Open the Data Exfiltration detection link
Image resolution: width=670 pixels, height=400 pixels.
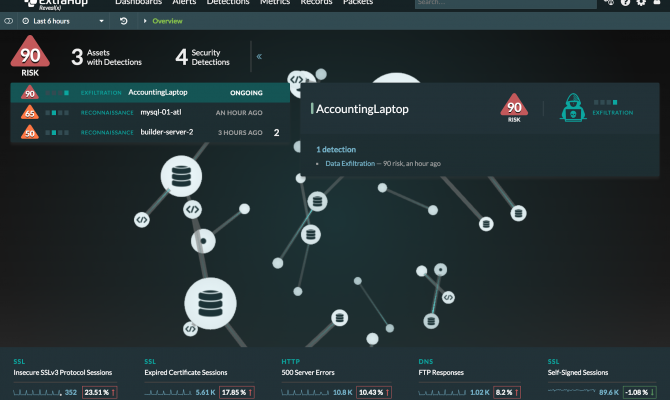point(350,163)
